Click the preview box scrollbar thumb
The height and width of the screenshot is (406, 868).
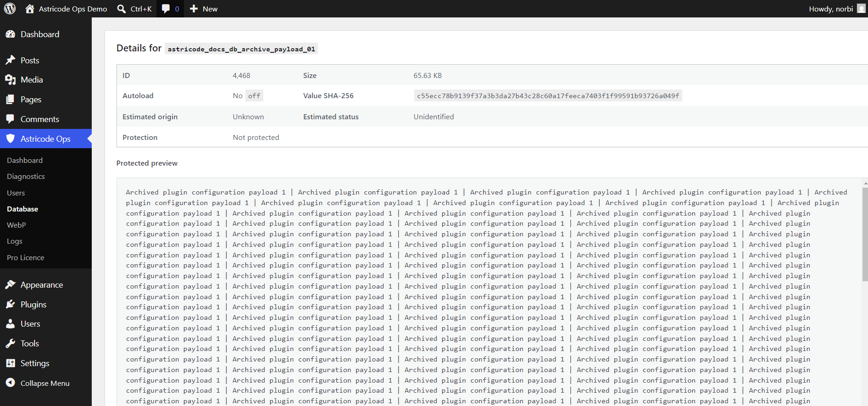(865, 234)
